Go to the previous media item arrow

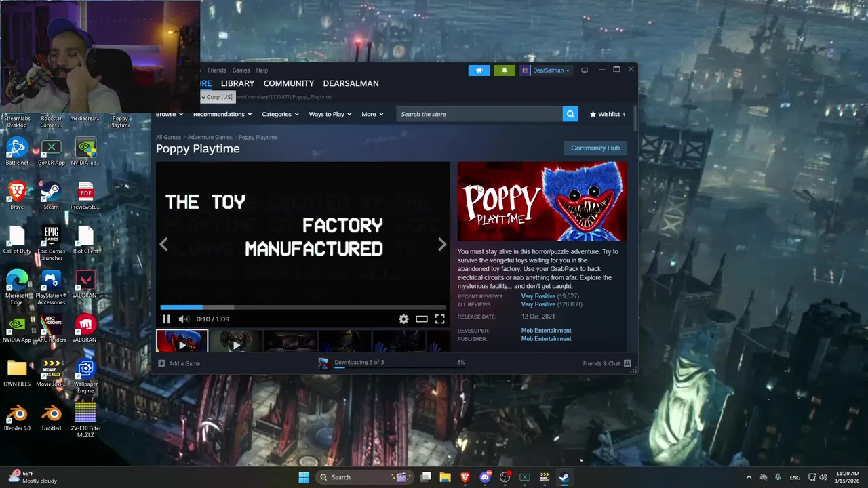pyautogui.click(x=163, y=245)
